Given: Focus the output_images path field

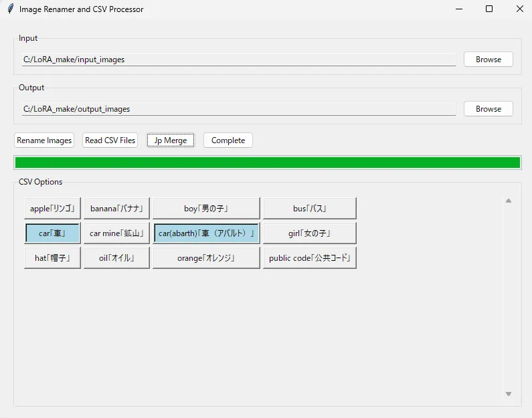Looking at the screenshot, I should tap(238, 109).
